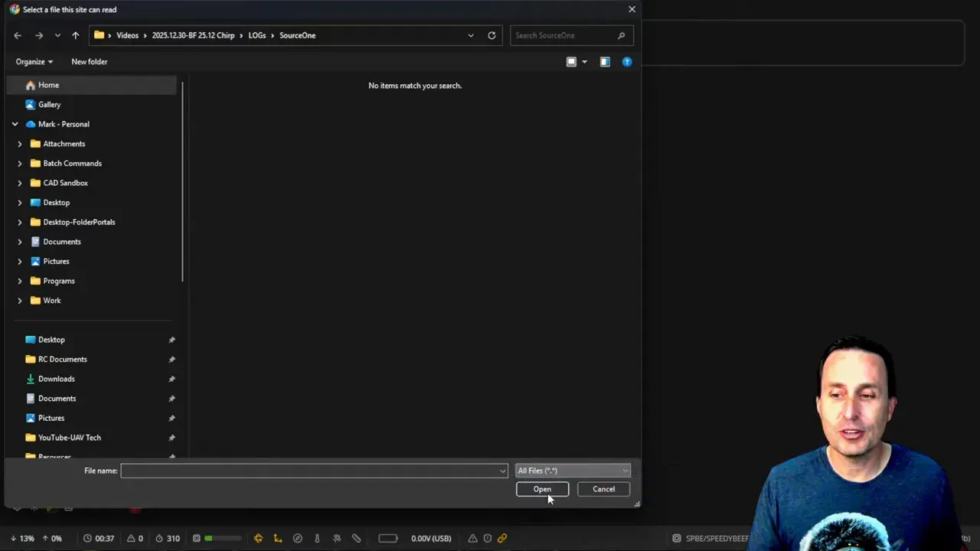This screenshot has width=980, height=551.
Task: Unpin RC Documents via its pin icon
Action: [x=171, y=360]
